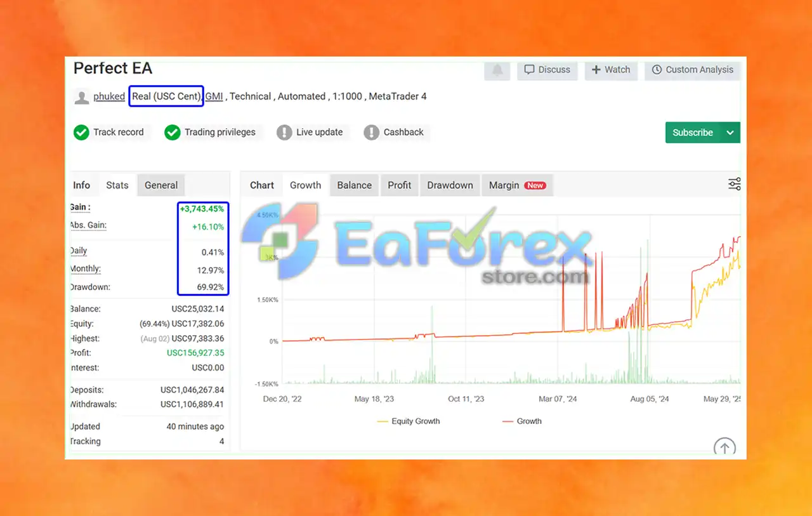Switch to the General tab

[x=161, y=185]
